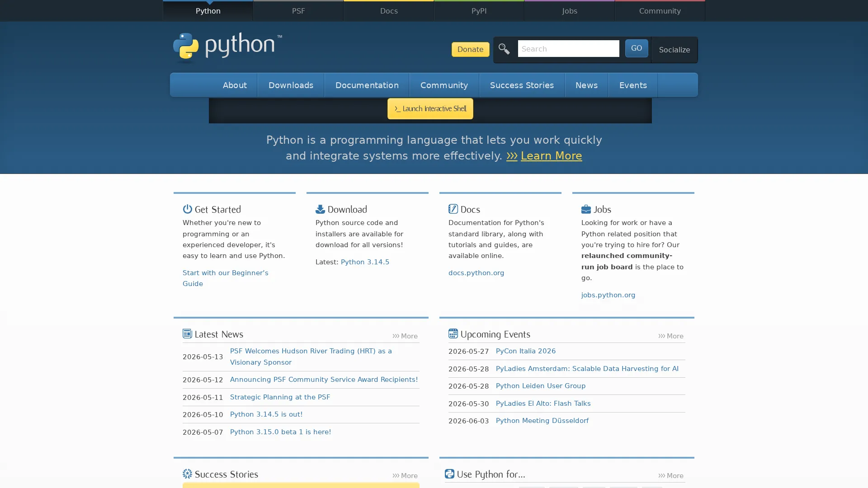Screen dimensions: 868x488
Task: Open PyLadies Amsterdam Scalable Data Harvesting event
Action: 587,369
